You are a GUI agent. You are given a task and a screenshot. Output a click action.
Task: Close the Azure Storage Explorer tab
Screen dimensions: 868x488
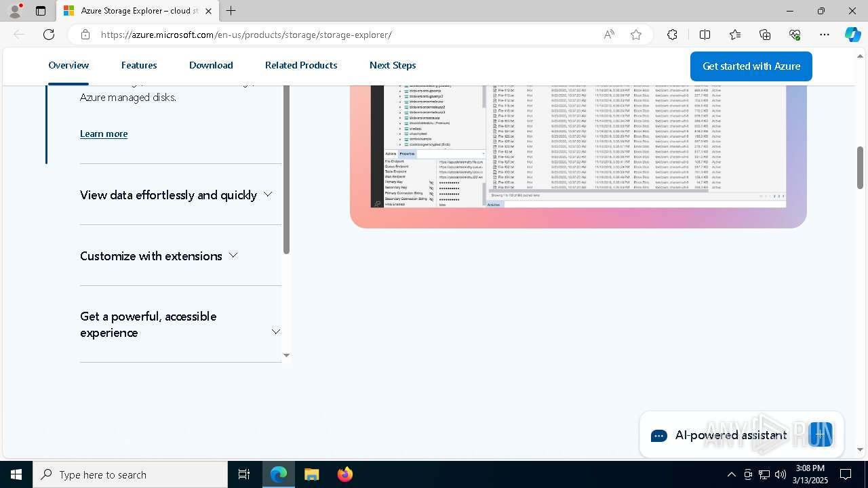[x=208, y=11]
